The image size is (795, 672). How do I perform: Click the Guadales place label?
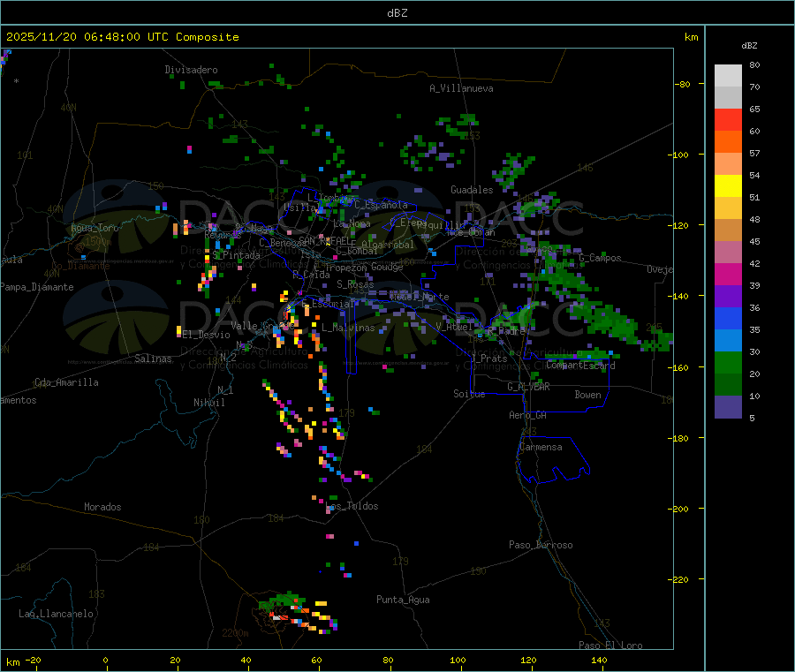click(x=472, y=190)
